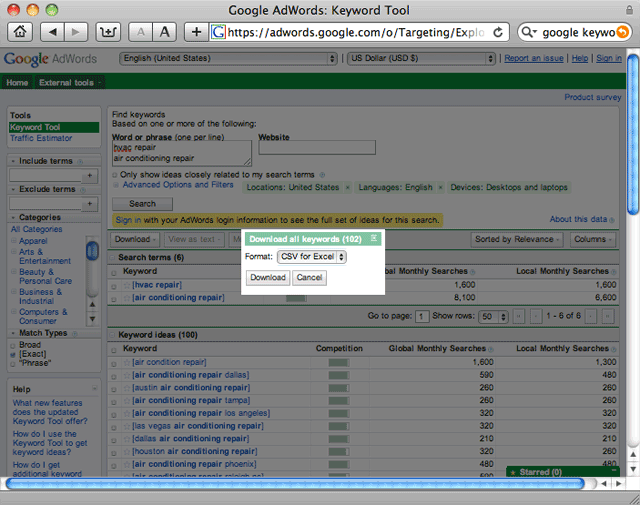Go to first page pagination icon
The image size is (640, 505).
tap(519, 316)
